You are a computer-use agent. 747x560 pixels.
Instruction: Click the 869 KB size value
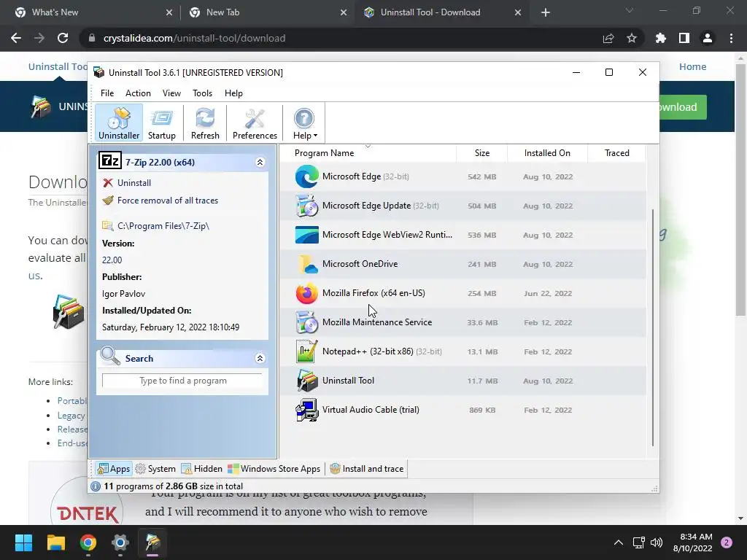pos(481,410)
